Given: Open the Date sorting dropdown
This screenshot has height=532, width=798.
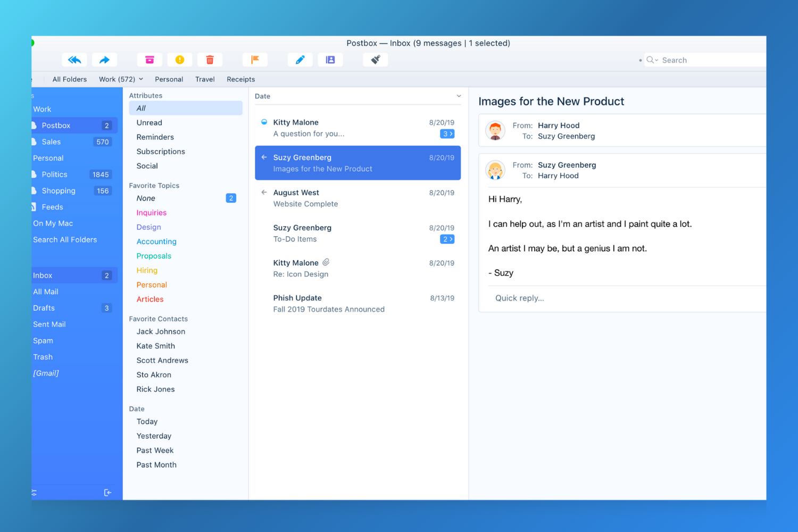Looking at the screenshot, I should [x=458, y=96].
